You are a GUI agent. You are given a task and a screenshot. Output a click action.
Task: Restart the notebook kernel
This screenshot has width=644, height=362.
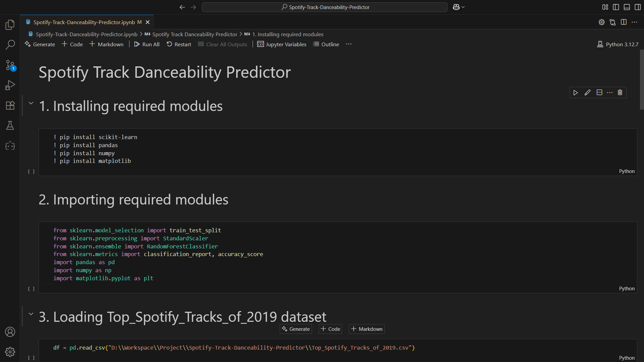178,44
